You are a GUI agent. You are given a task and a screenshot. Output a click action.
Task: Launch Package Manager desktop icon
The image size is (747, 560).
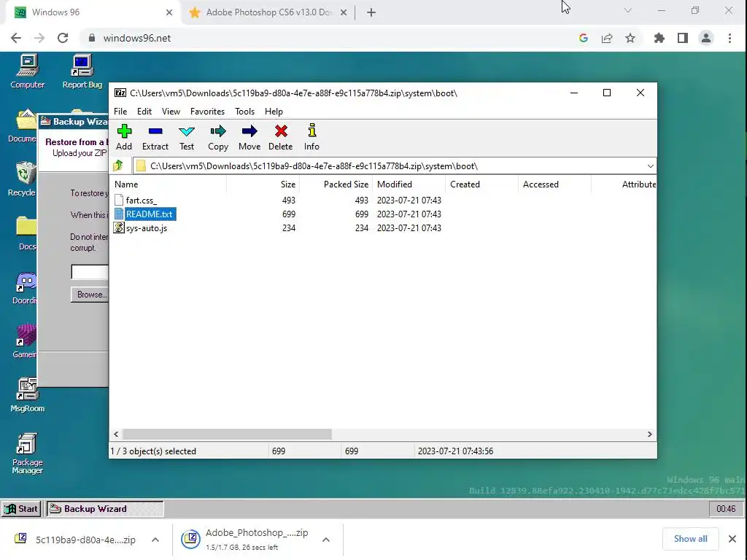tap(27, 454)
